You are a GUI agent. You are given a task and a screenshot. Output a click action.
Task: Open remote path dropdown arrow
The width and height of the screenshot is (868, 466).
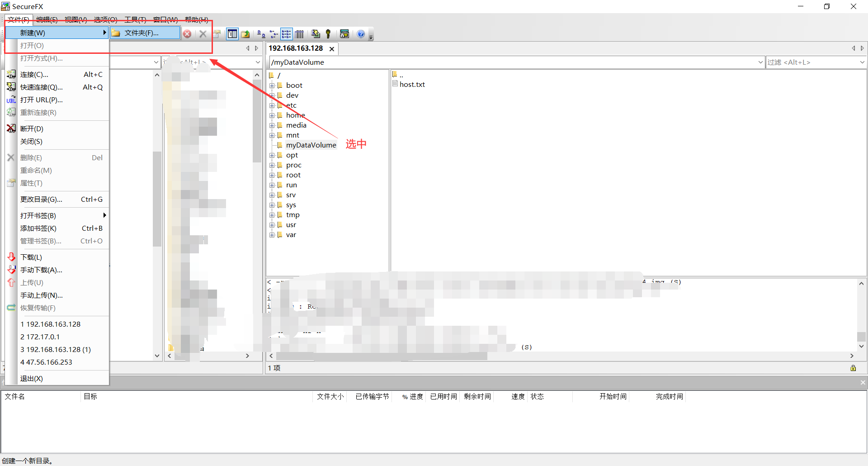(x=760, y=62)
